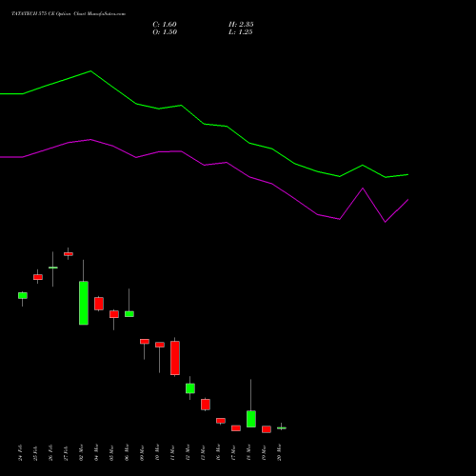476x476 pixels.
Task: Click the green indicator line's highest peak
Action: click(x=90, y=71)
